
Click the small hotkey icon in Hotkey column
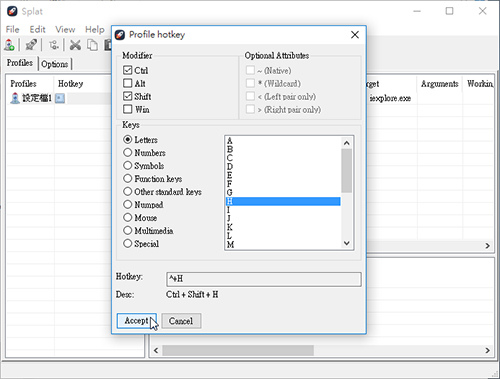[x=60, y=98]
